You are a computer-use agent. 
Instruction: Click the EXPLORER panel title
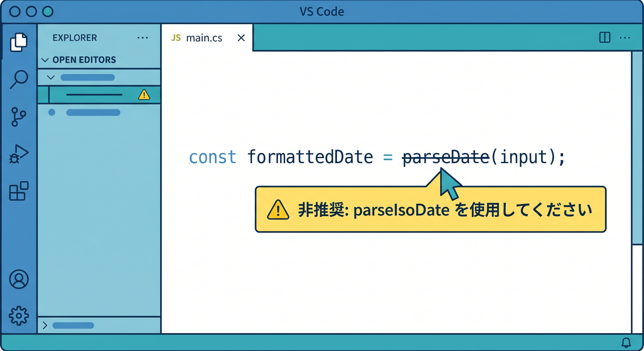click(x=75, y=38)
